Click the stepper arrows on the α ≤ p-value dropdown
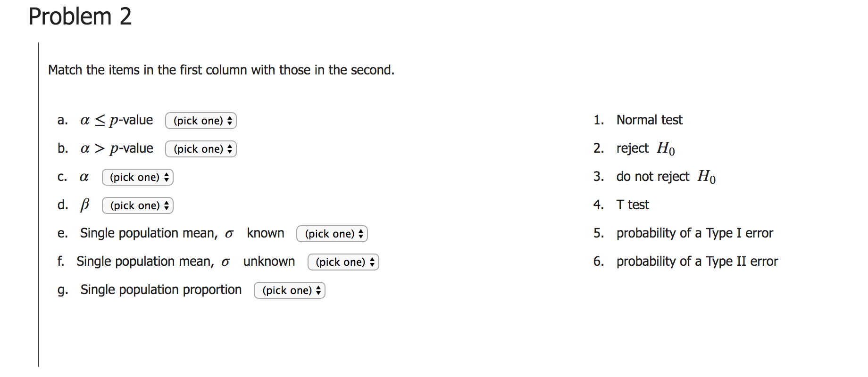Viewport: 868px width, 377px height. (230, 121)
